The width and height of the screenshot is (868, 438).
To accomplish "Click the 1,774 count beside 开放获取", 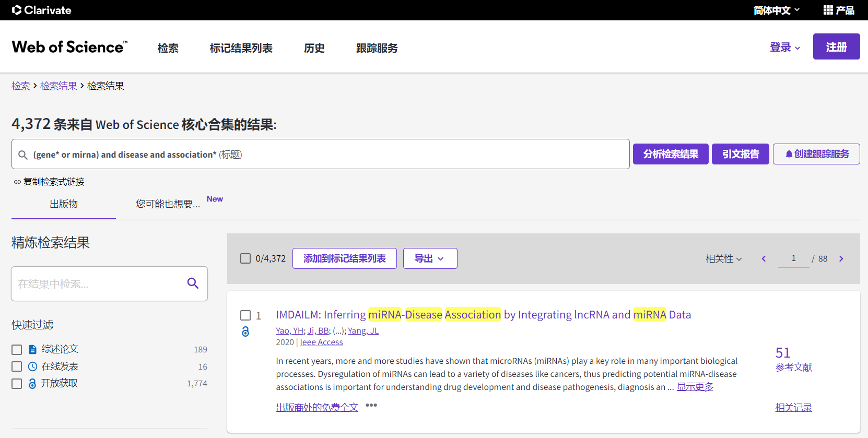I will click(197, 384).
